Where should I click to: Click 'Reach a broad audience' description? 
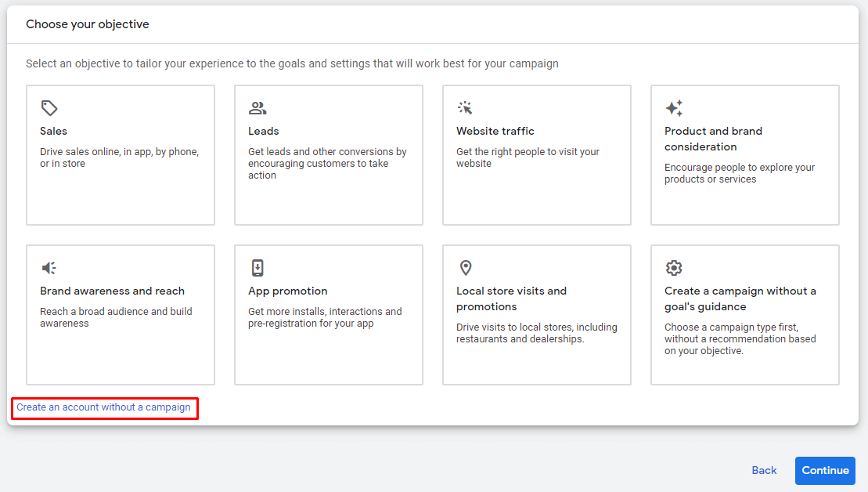pos(116,317)
